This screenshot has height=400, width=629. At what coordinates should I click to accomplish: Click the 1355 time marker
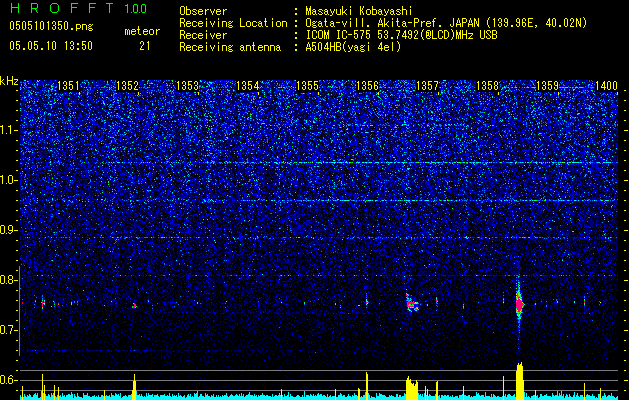307,85
